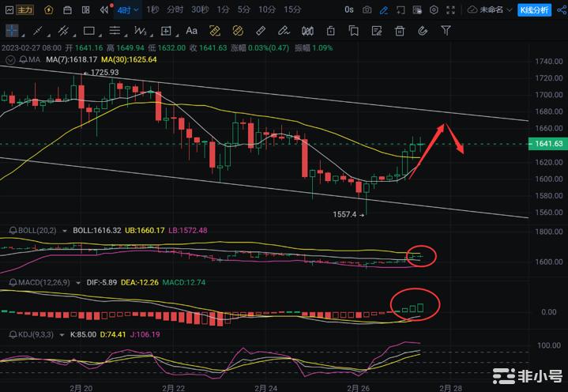Viewport: 568px width, 392px height.
Task: Toggle the KDJ indicator alert bell
Action: [13, 334]
